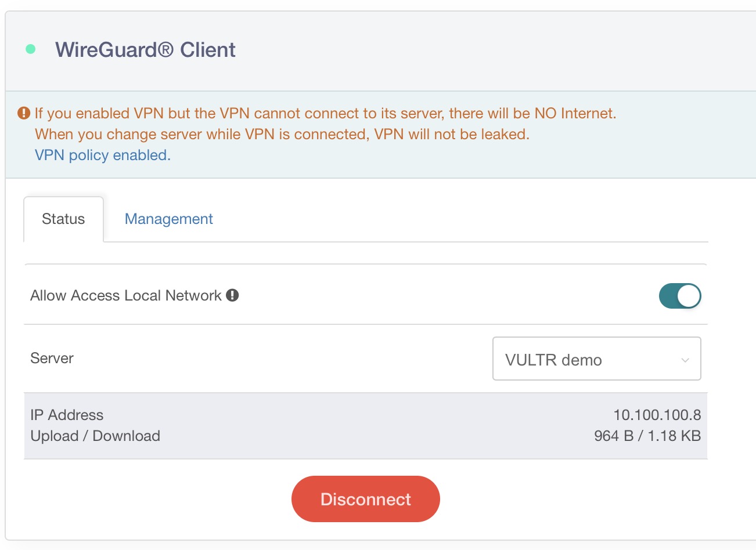Click the "VPN will not be leaked" notice line
The image size is (756, 550).
282,134
